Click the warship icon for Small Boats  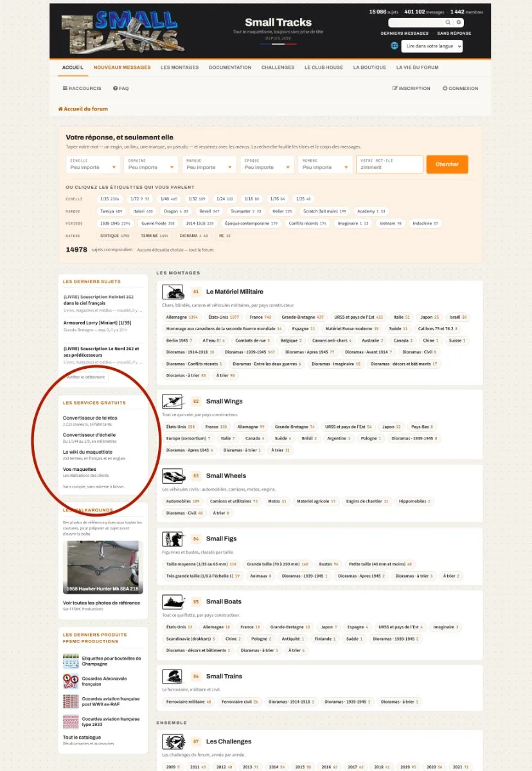point(173,602)
